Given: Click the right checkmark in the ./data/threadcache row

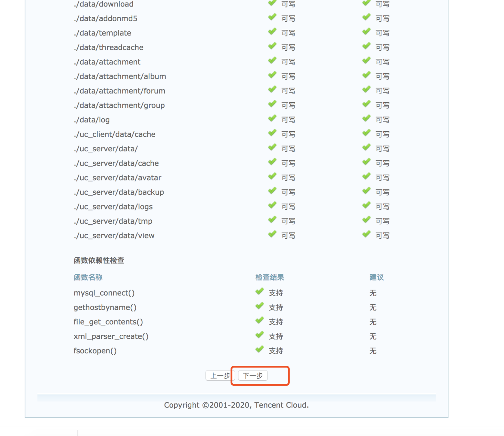Looking at the screenshot, I should coord(366,46).
